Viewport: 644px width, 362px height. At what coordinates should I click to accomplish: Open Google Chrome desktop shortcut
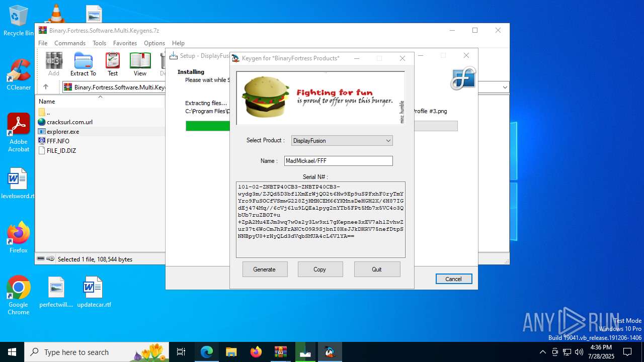click(19, 296)
